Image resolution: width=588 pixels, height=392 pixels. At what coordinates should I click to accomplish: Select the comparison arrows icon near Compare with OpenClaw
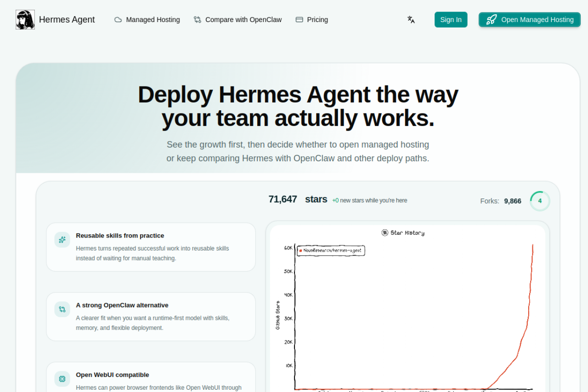coord(198,19)
